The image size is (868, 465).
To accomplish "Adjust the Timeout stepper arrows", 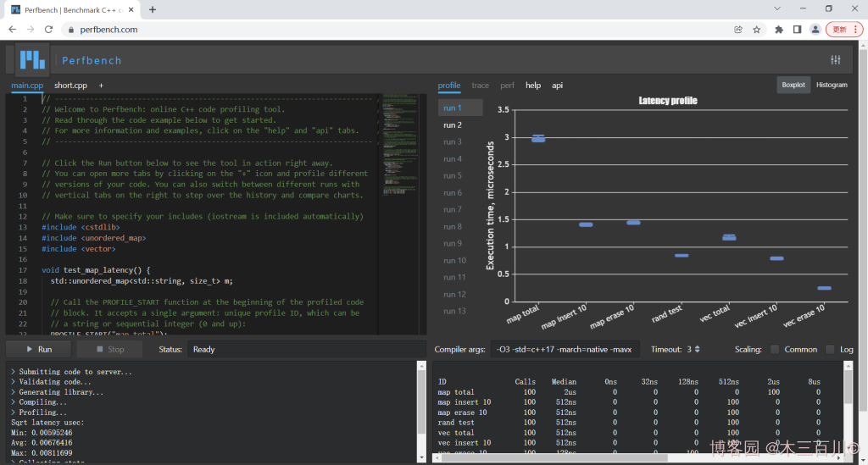I will click(697, 349).
